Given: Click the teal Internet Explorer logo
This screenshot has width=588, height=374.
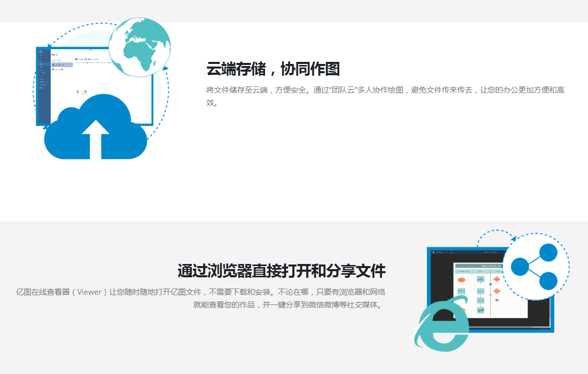Looking at the screenshot, I should pos(441,322).
